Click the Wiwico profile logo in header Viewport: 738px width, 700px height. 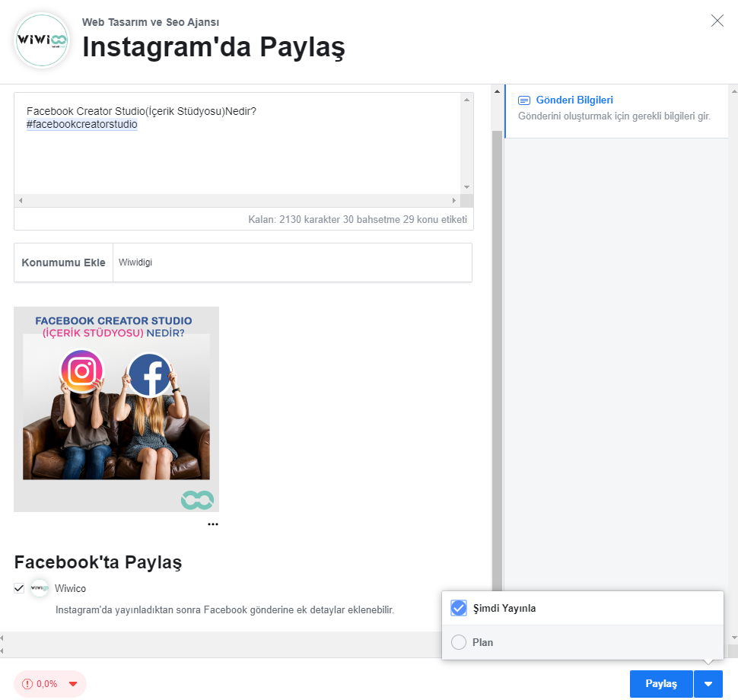[x=42, y=40]
